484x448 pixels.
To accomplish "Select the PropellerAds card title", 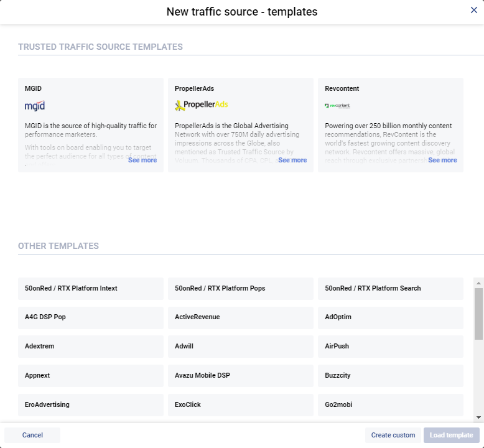I will pos(194,88).
